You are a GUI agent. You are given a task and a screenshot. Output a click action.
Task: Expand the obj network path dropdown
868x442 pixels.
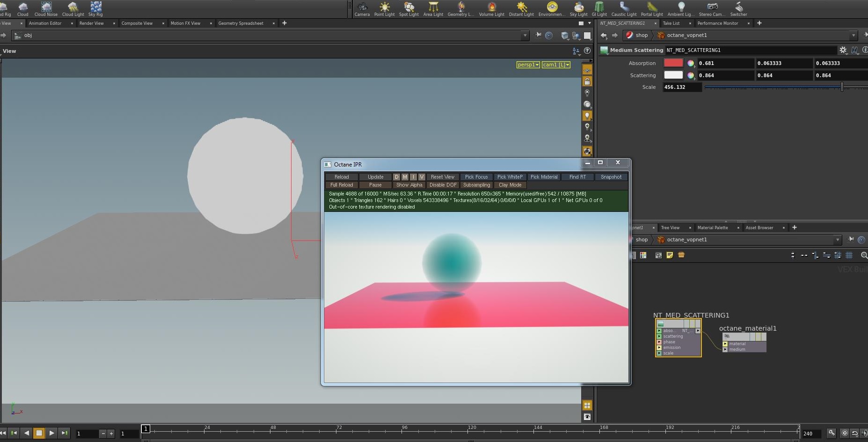pyautogui.click(x=525, y=36)
